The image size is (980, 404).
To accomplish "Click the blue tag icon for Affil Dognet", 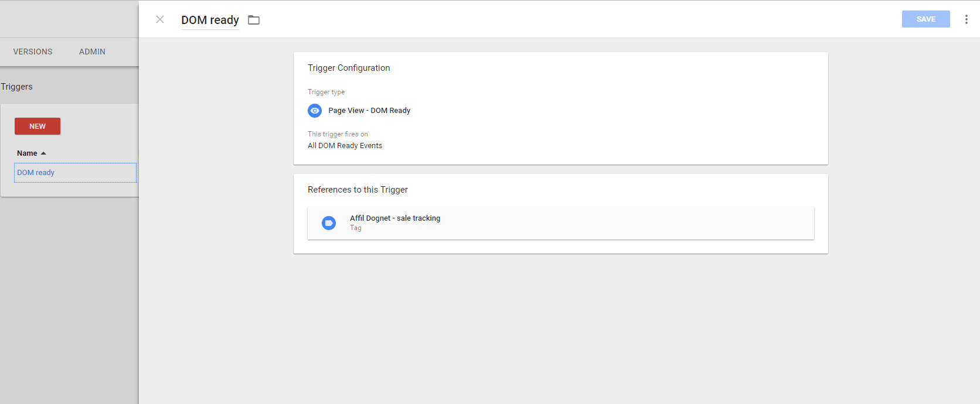I will (x=329, y=223).
